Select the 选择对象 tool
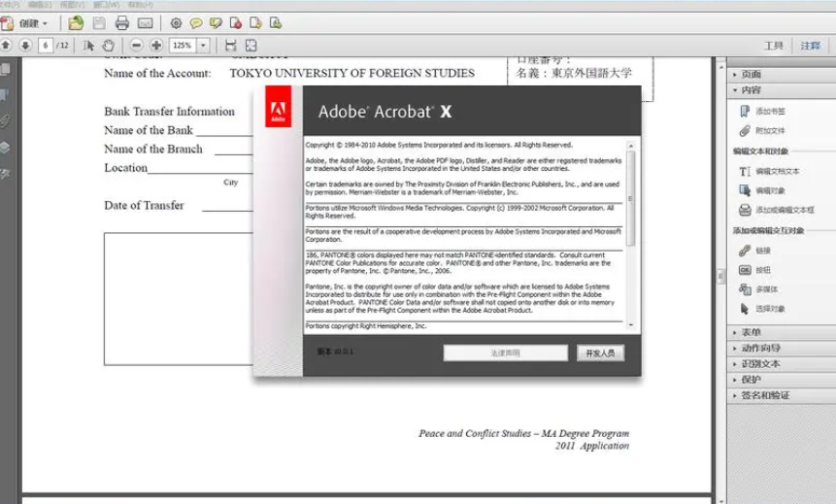Image resolution: width=836 pixels, height=504 pixels. click(762, 309)
